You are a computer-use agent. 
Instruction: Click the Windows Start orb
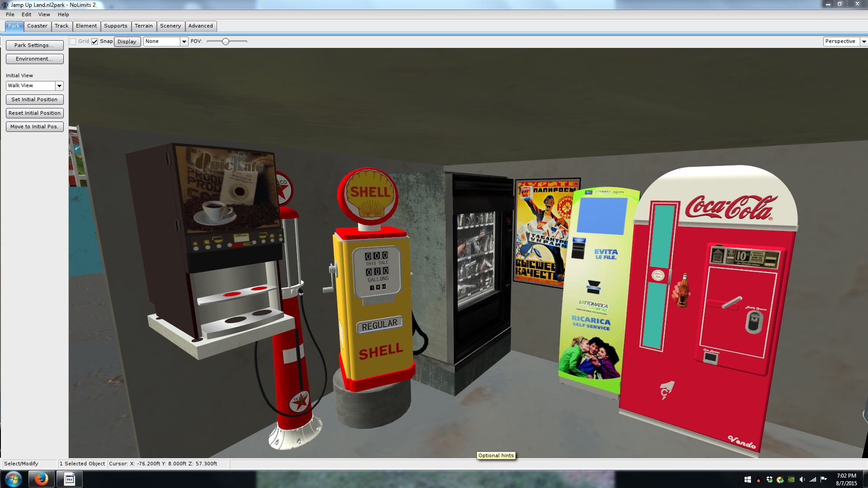tap(13, 479)
